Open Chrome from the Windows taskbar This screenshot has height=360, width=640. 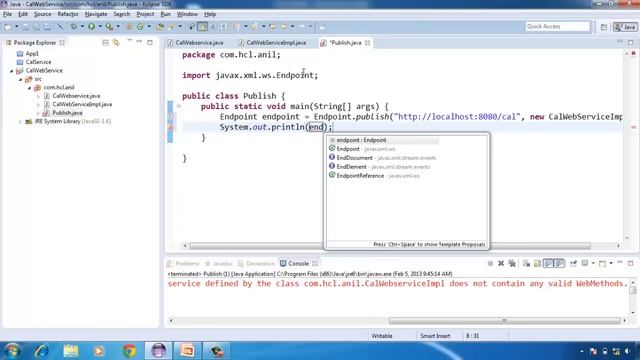(x=129, y=351)
